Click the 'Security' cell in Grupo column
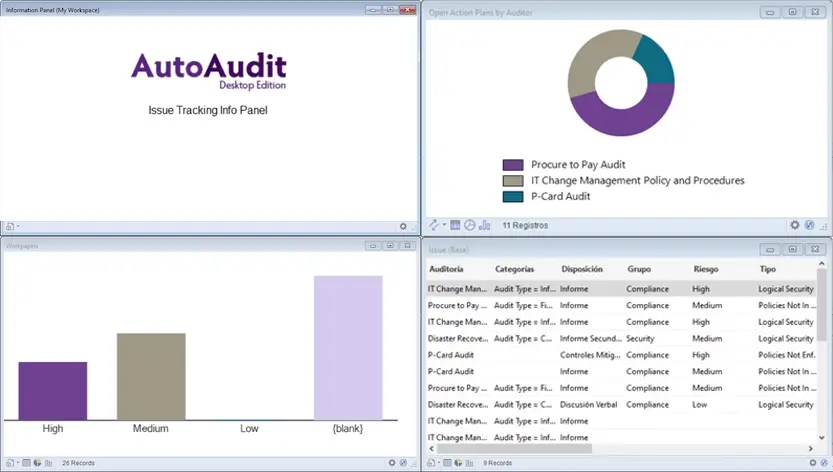833x472 pixels. click(x=640, y=339)
